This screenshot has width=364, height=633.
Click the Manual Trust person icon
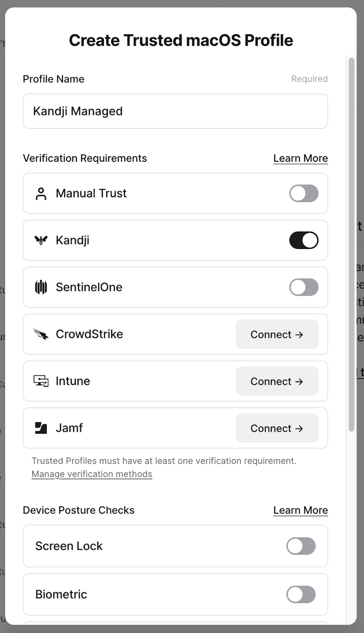41,194
